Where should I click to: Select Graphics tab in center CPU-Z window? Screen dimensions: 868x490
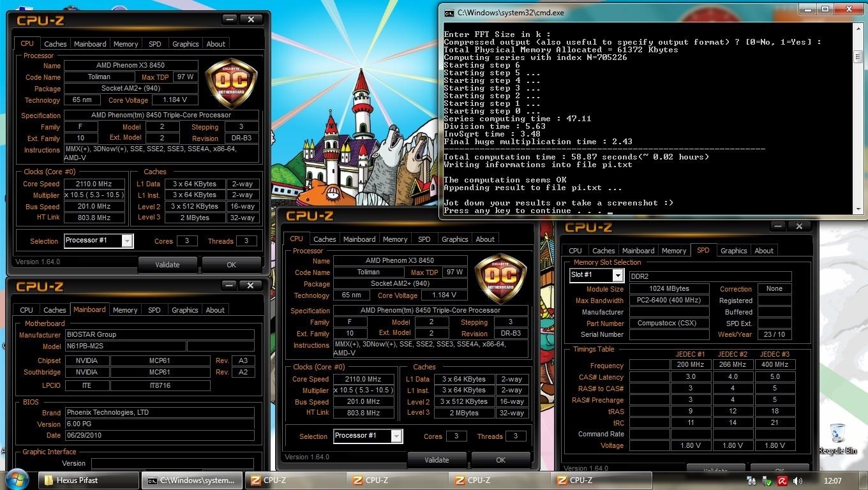tap(455, 239)
